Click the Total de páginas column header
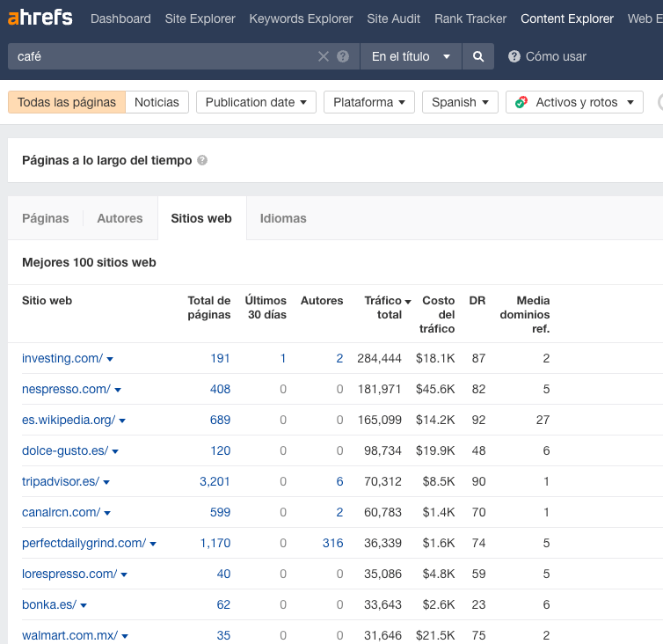This screenshot has height=644, width=663. pos(209,308)
